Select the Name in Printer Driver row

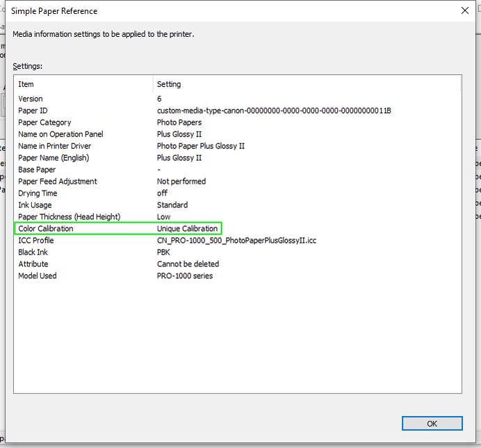[x=238, y=146]
